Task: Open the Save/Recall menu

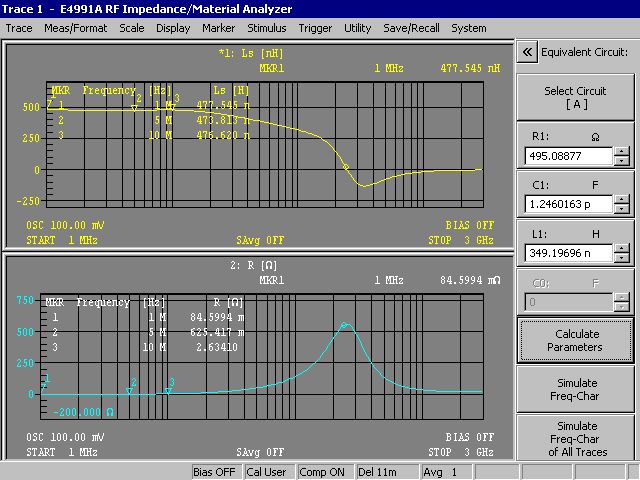Action: (x=411, y=28)
